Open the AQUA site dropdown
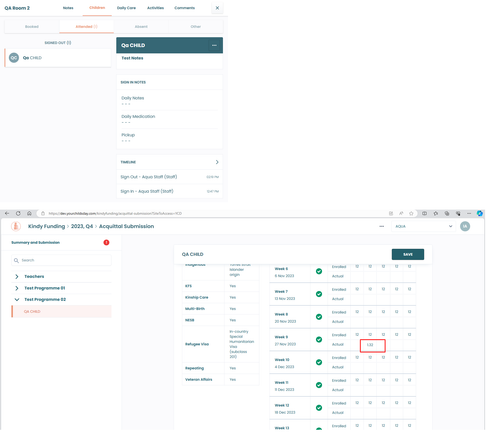The image size is (500, 444). (x=423, y=226)
